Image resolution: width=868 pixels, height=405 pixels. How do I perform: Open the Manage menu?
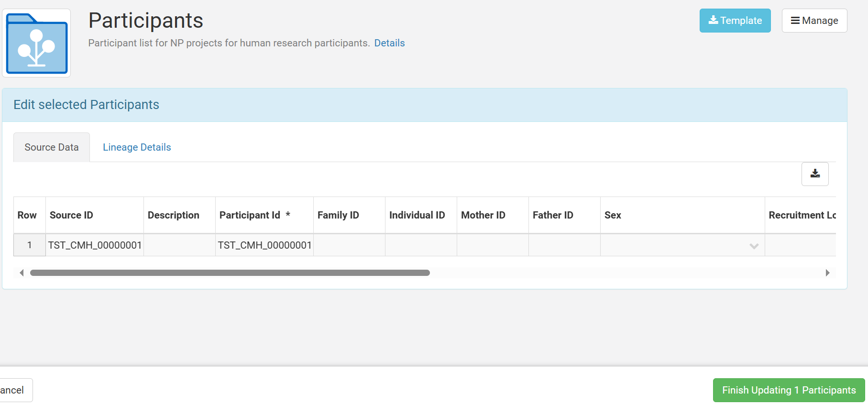tap(814, 21)
